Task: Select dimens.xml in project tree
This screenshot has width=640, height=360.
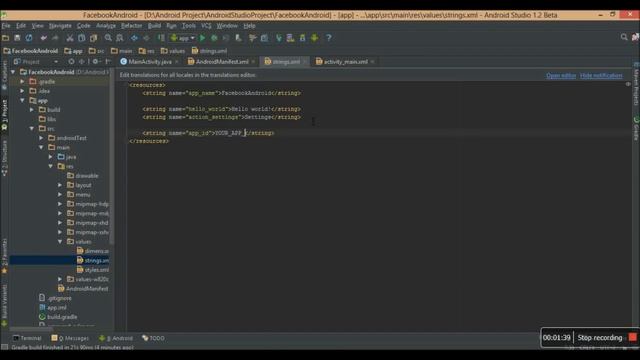Action: click(x=93, y=251)
